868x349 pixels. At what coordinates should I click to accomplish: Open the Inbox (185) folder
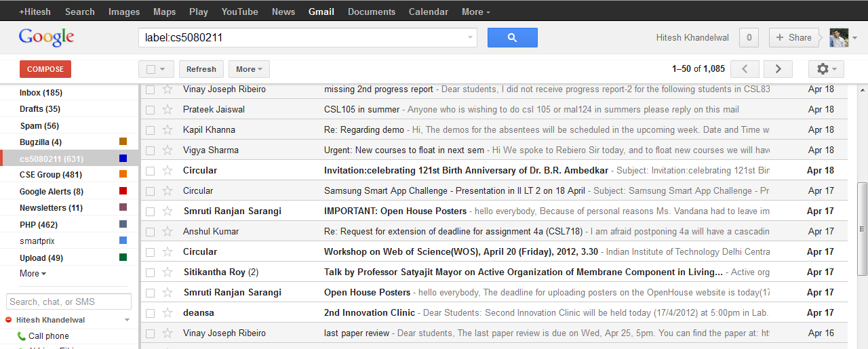(41, 93)
